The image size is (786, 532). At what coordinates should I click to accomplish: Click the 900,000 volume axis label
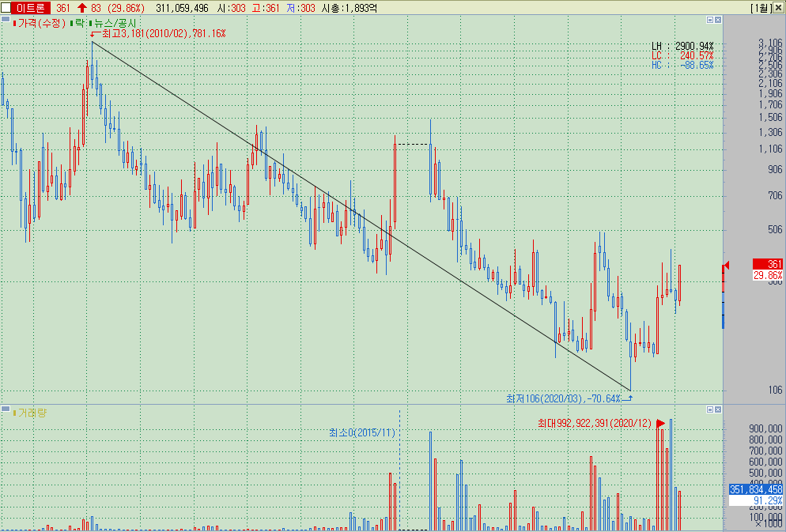pos(765,428)
